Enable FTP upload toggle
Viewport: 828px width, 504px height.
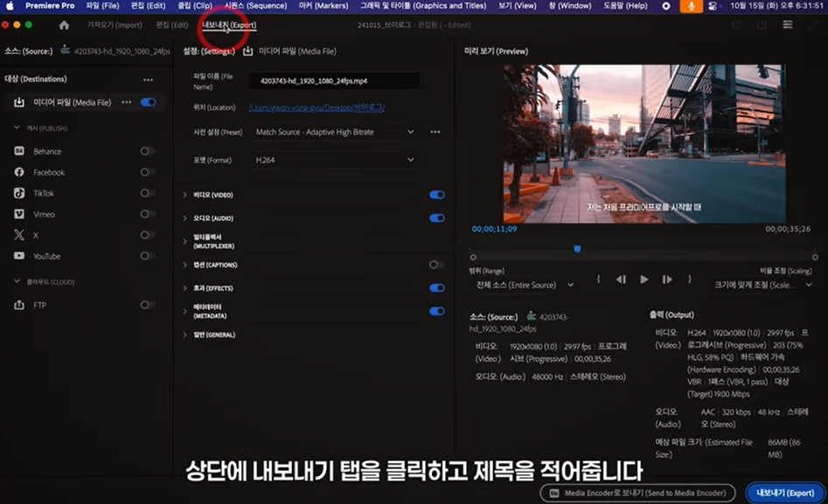coord(148,305)
